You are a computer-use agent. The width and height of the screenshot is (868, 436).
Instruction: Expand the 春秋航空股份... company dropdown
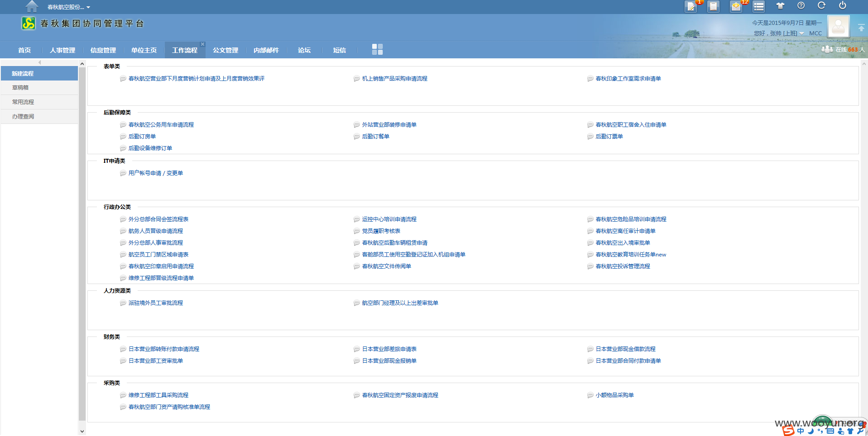pos(69,7)
